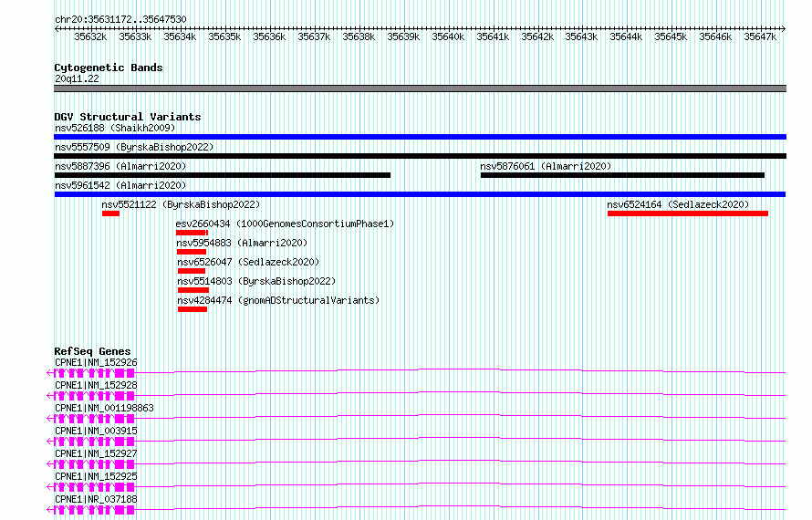
Task: Open the nsv5961542 (Almarri2020) label
Action: (x=120, y=185)
